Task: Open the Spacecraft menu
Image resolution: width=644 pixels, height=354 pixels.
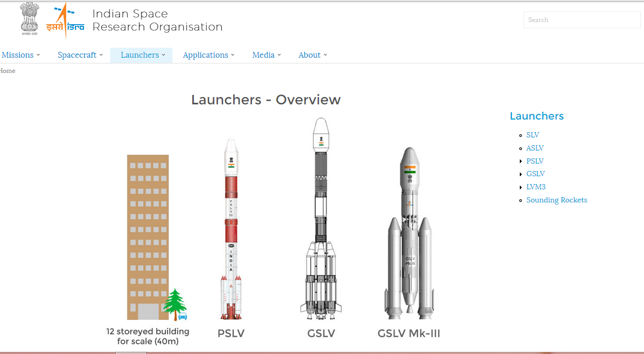Action: click(x=77, y=55)
